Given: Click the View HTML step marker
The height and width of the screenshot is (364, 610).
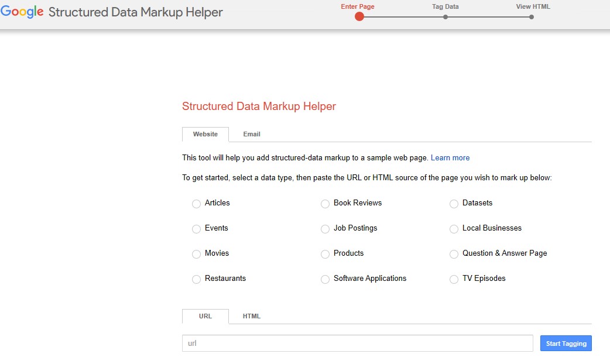Looking at the screenshot, I should 532,17.
